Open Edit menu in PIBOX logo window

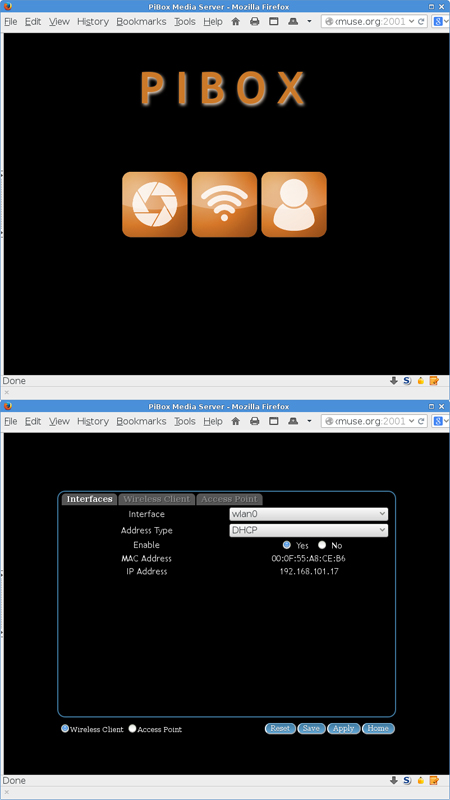click(x=33, y=21)
